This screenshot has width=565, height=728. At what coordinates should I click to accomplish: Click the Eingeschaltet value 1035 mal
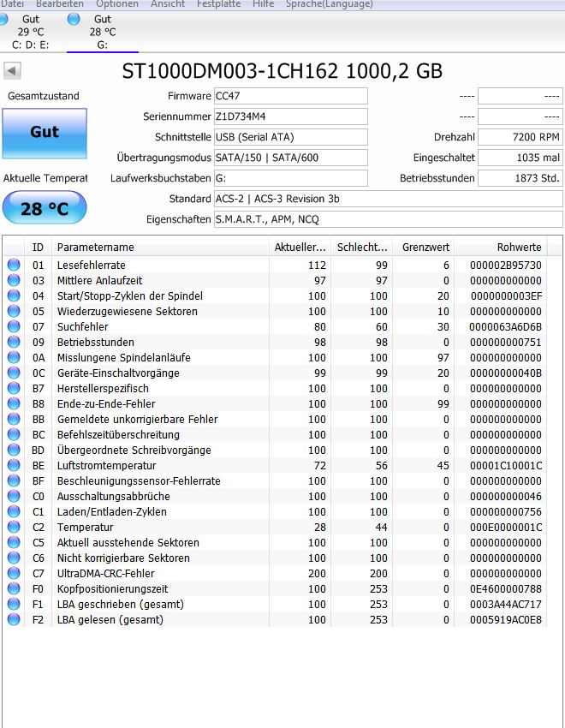(x=520, y=158)
